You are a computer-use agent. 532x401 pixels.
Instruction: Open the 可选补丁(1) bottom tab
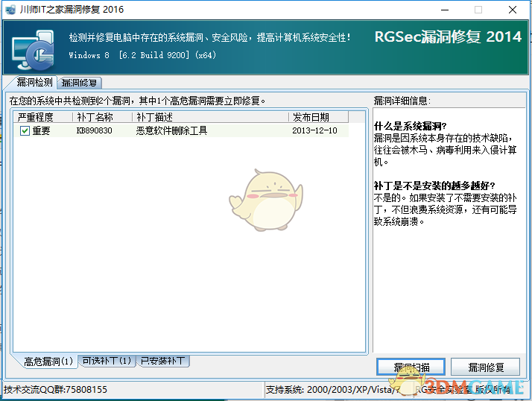(107, 361)
